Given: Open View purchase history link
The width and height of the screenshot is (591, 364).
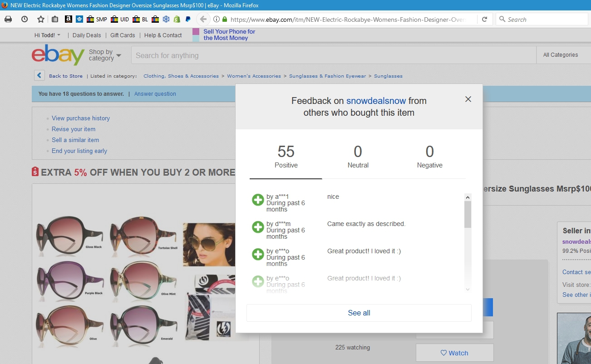Looking at the screenshot, I should point(81,118).
